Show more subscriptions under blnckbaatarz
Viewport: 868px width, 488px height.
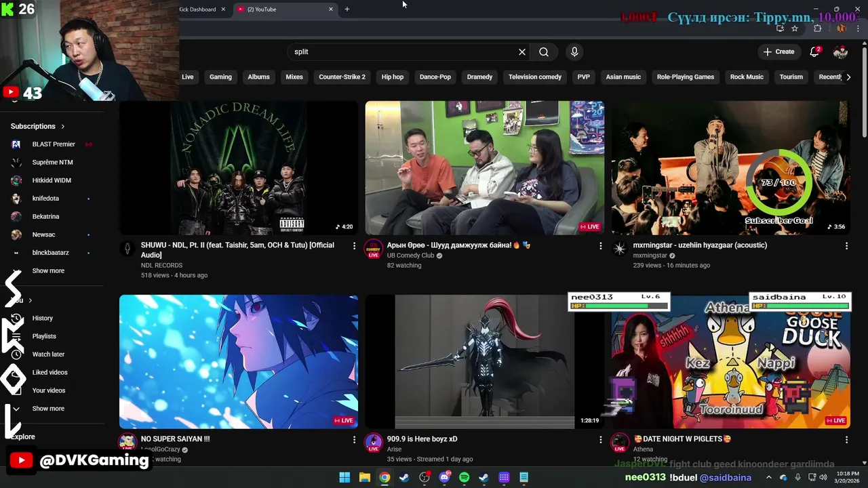tap(48, 270)
